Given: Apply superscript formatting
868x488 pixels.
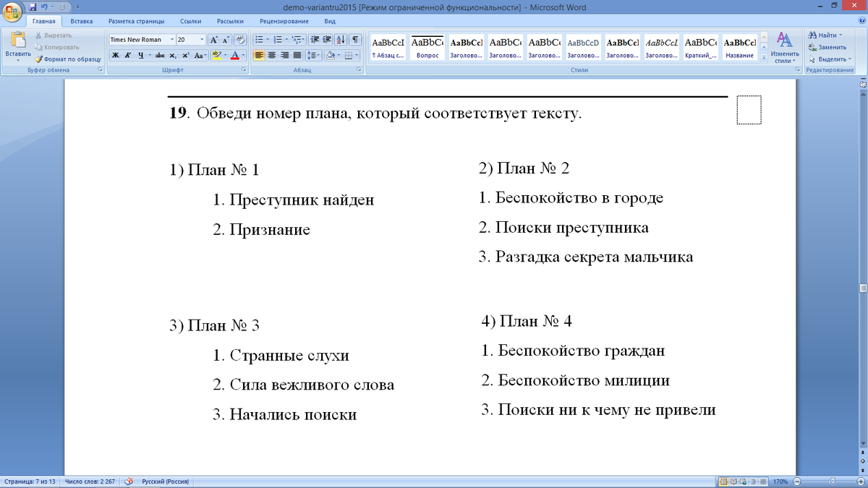Looking at the screenshot, I should click(x=185, y=55).
